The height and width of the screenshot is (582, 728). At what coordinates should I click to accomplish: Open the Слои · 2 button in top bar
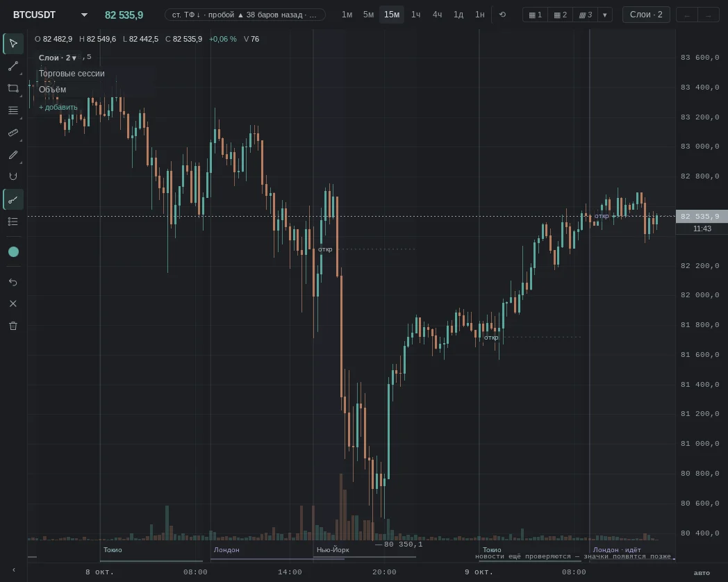click(646, 15)
